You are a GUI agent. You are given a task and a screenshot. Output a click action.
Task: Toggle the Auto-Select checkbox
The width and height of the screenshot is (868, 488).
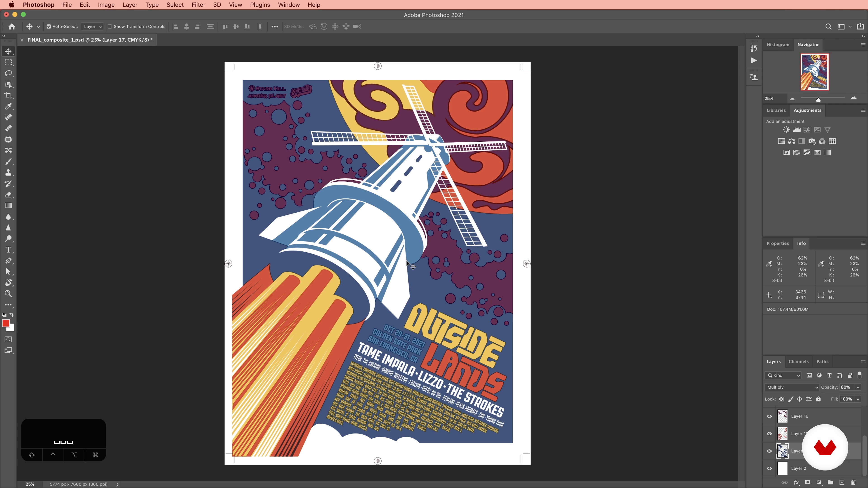tap(49, 27)
